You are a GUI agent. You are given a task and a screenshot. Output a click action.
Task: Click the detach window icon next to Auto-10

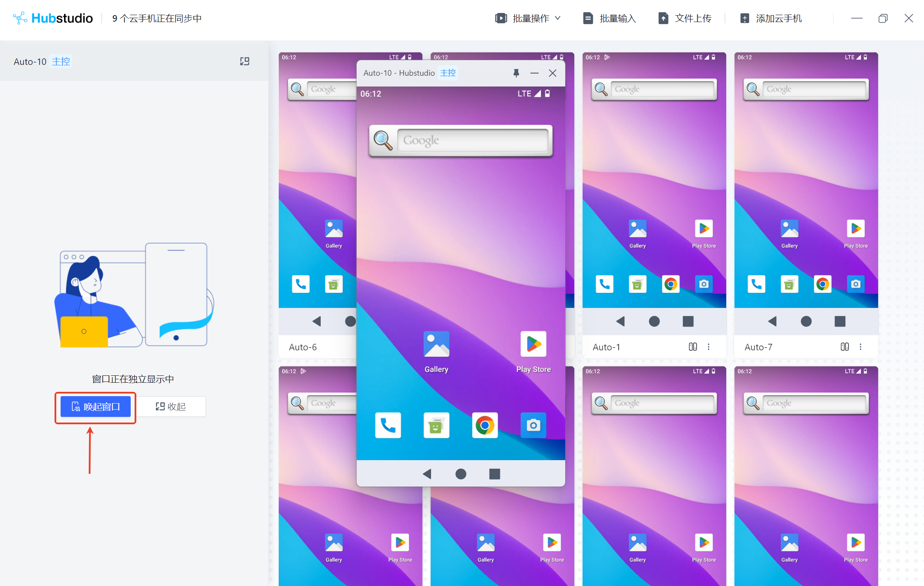point(245,61)
